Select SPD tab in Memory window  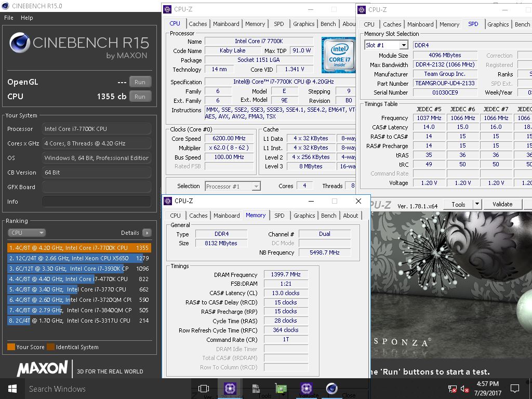tap(279, 216)
